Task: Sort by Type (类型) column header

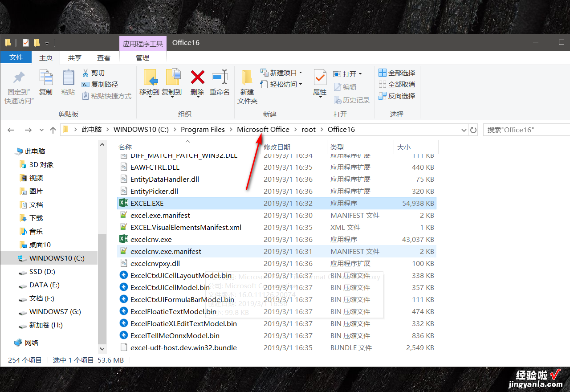Action: 337,147
